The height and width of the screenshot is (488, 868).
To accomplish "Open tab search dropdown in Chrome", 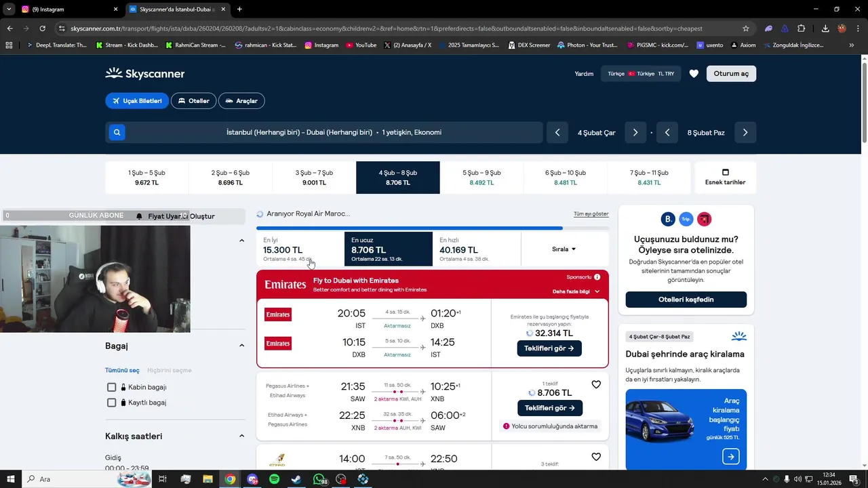I will (9, 9).
